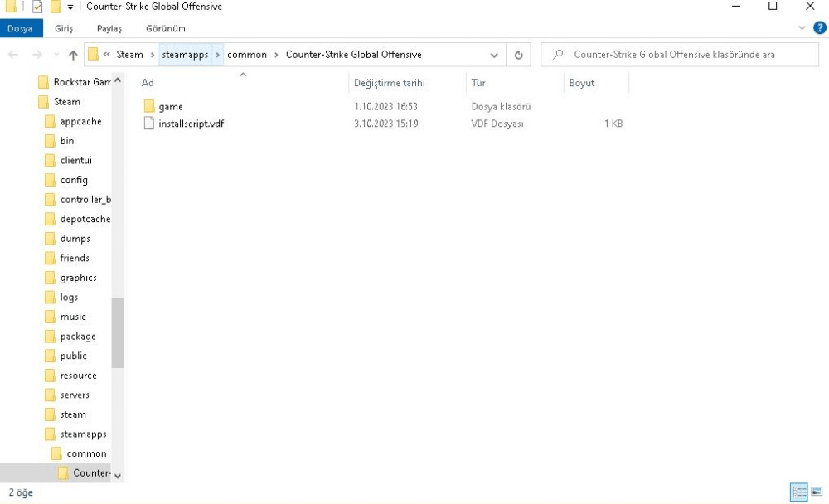Open quick access toolbar customize dropdown
The image size is (829, 504).
coord(70,7)
